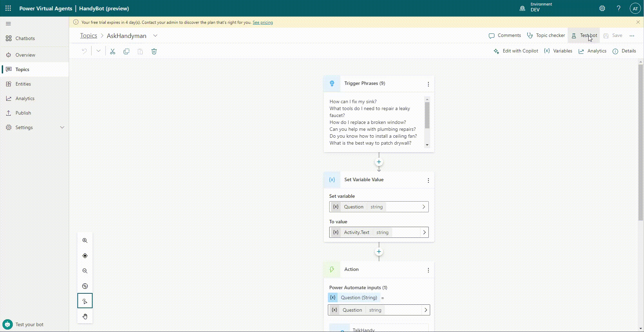The width and height of the screenshot is (644, 332).
Task: Click the Undo icon
Action: 84,51
